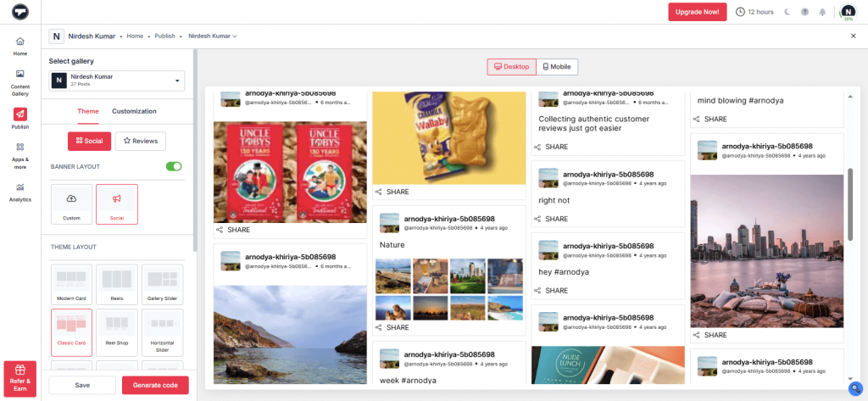
Task: Go to Analytics in the sidebar
Action: coord(19,192)
